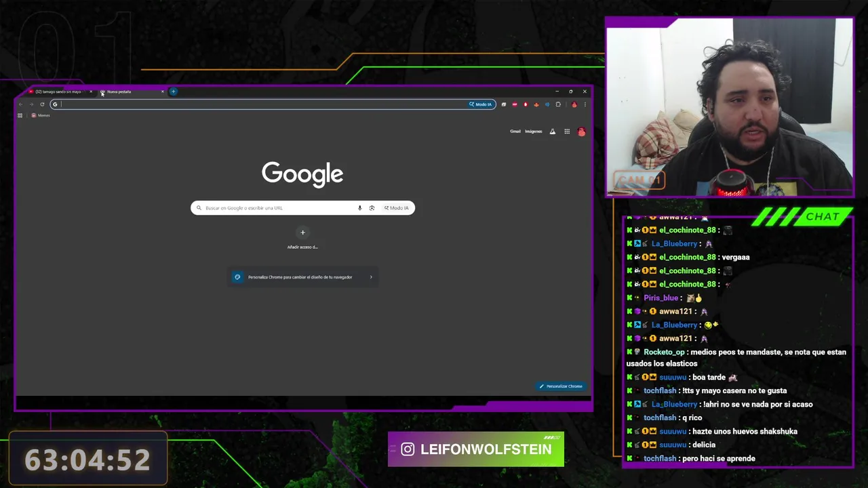
Task: Click chat message 'pero haci se aprende'
Action: point(719,458)
